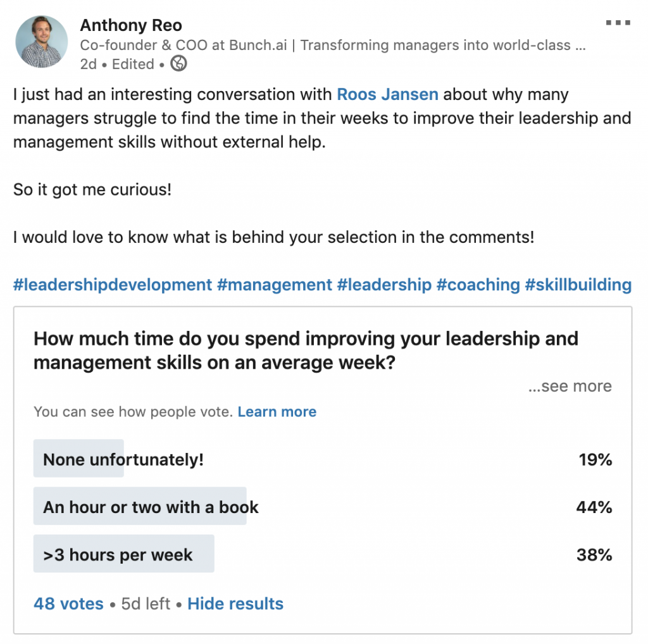Click the #leadership hashtag
This screenshot has height=644, width=648.
[x=384, y=285]
